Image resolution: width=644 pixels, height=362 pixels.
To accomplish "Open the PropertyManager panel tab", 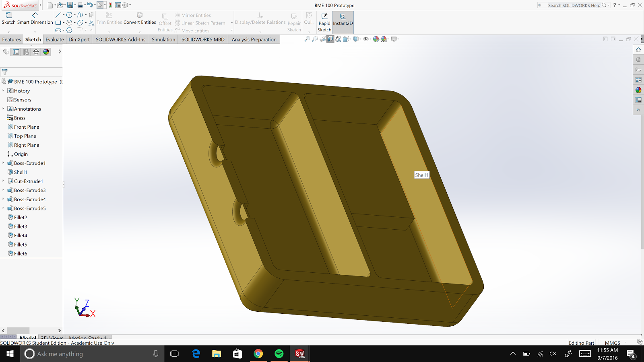I will click(x=16, y=52).
